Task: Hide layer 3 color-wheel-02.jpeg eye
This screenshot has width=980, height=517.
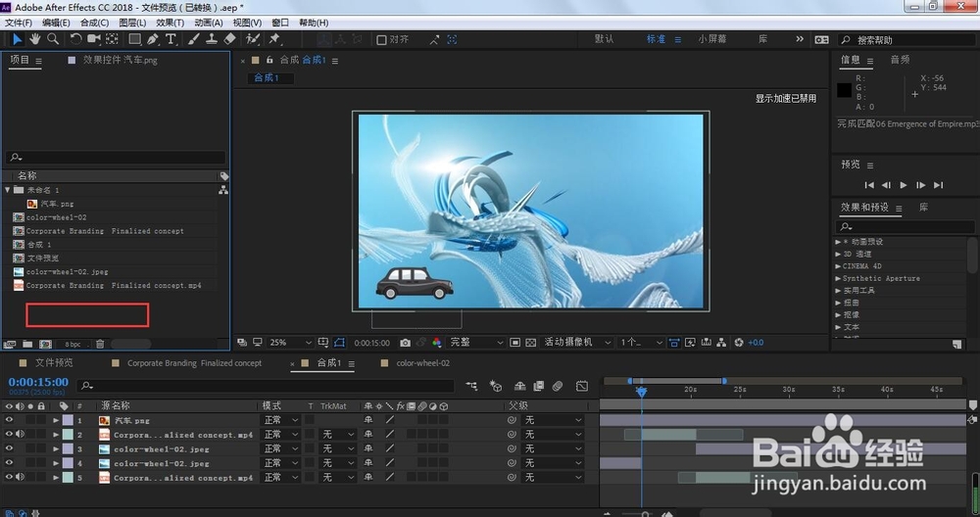Action: 9,448
